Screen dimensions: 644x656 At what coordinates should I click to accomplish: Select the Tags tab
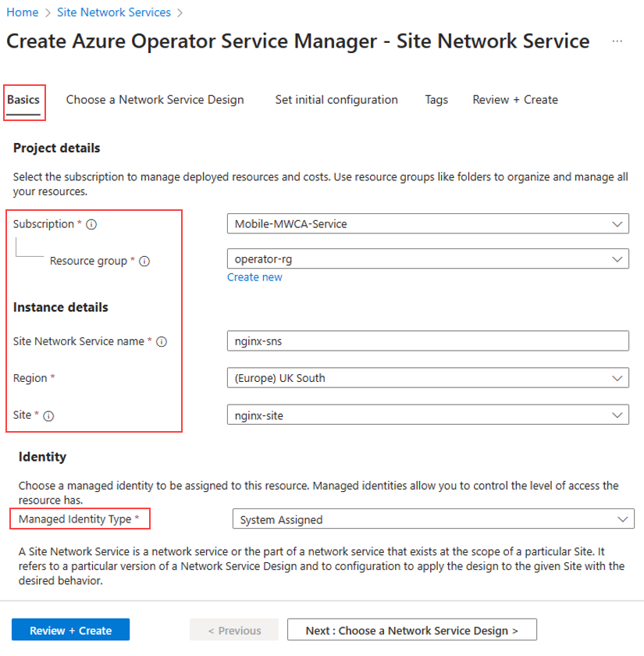(x=436, y=100)
